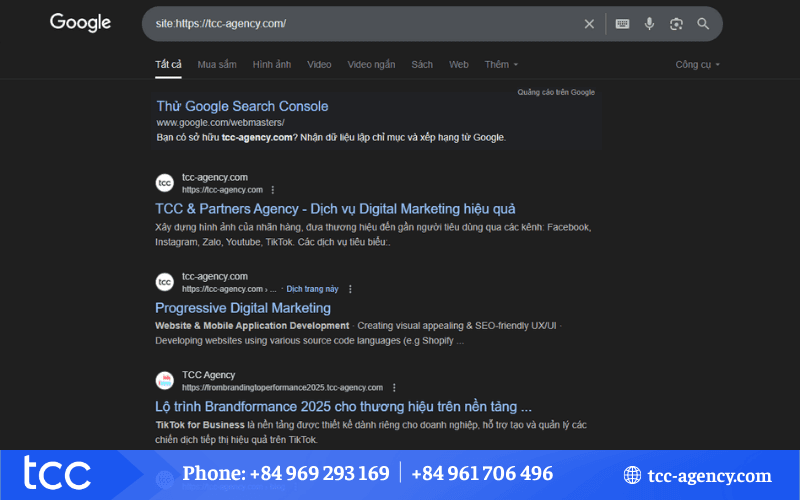Open Thử Google Search Console link
This screenshot has width=800, height=500.
[242, 106]
